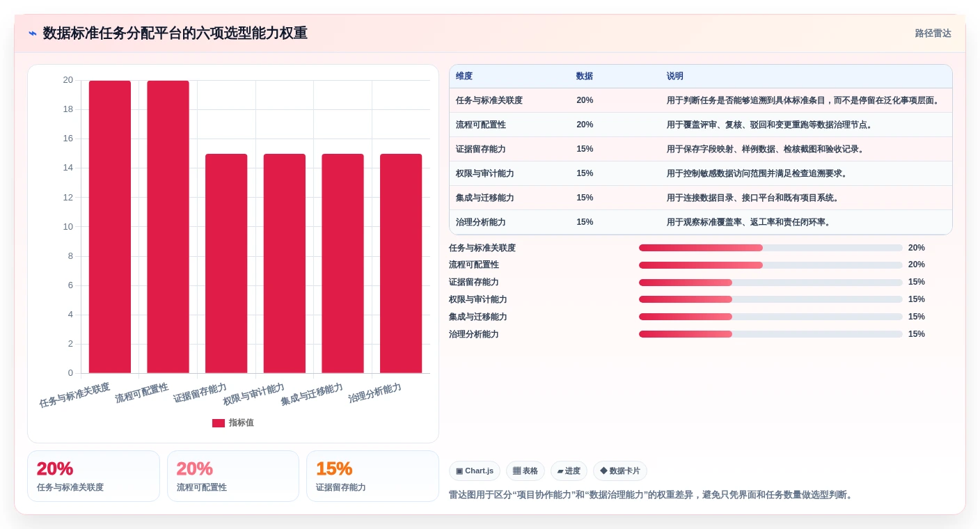Click description about 覆盖评审、复核、驳回

tap(770, 125)
